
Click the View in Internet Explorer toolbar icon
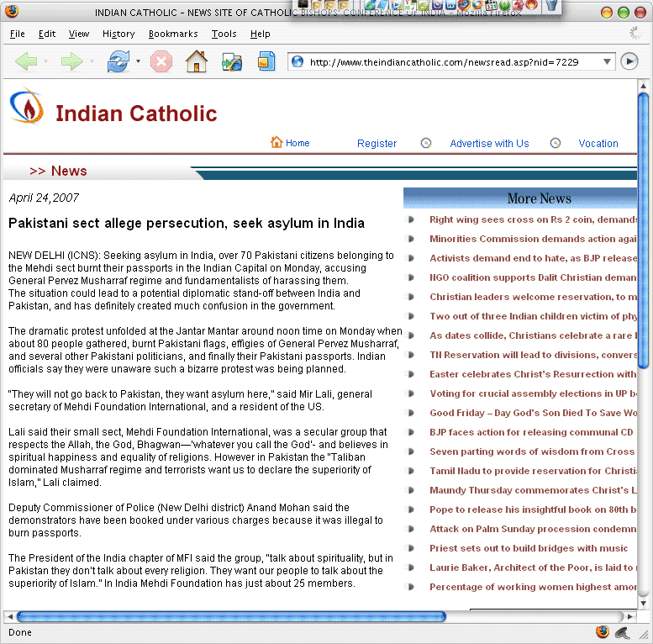click(x=232, y=61)
